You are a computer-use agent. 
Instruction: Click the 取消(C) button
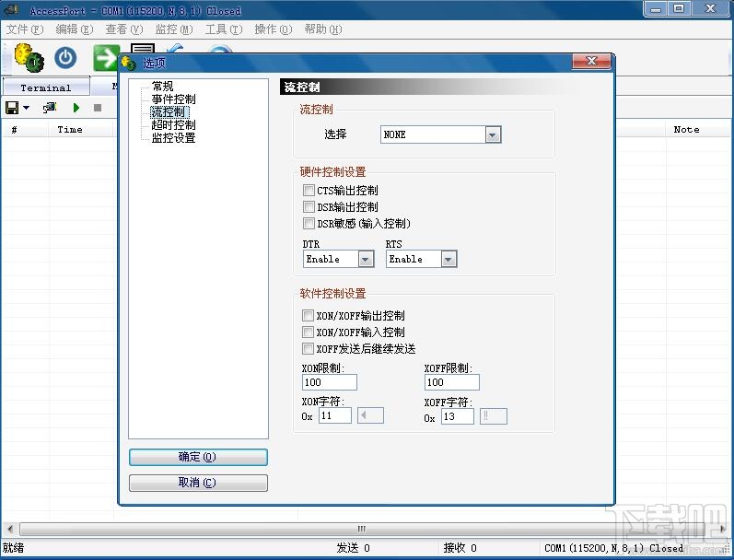tap(198, 483)
